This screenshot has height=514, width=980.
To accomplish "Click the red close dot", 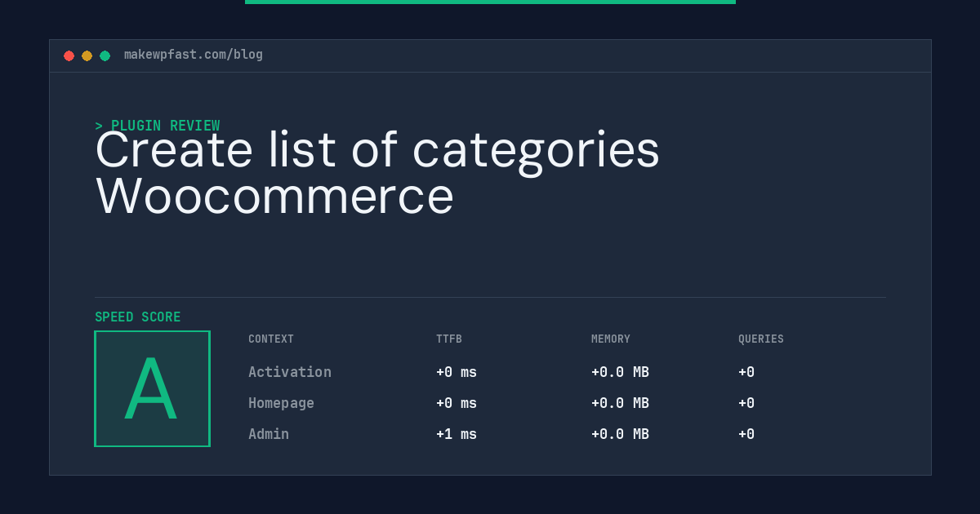I will tap(69, 55).
